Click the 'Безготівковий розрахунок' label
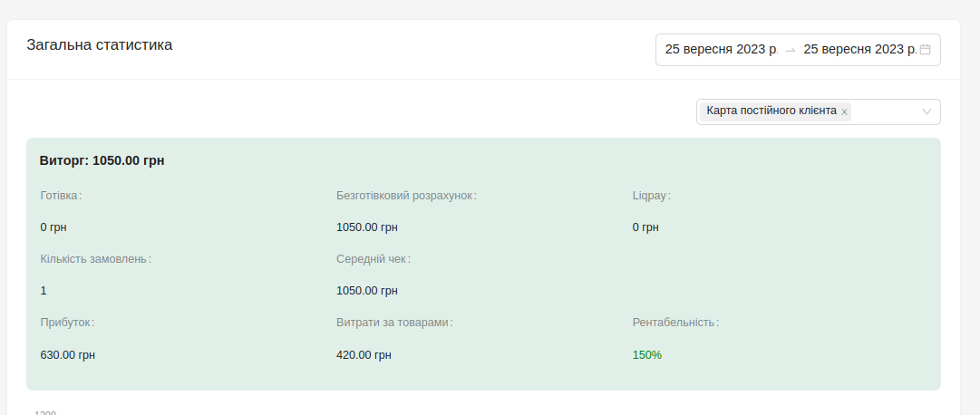The height and width of the screenshot is (415, 980). (406, 196)
